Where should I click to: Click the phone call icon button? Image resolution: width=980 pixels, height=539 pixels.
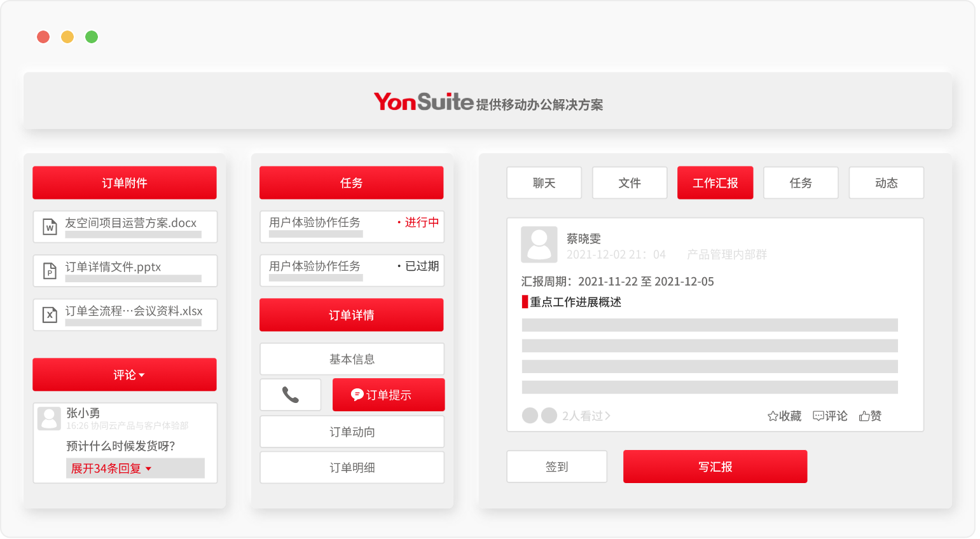coord(291,395)
